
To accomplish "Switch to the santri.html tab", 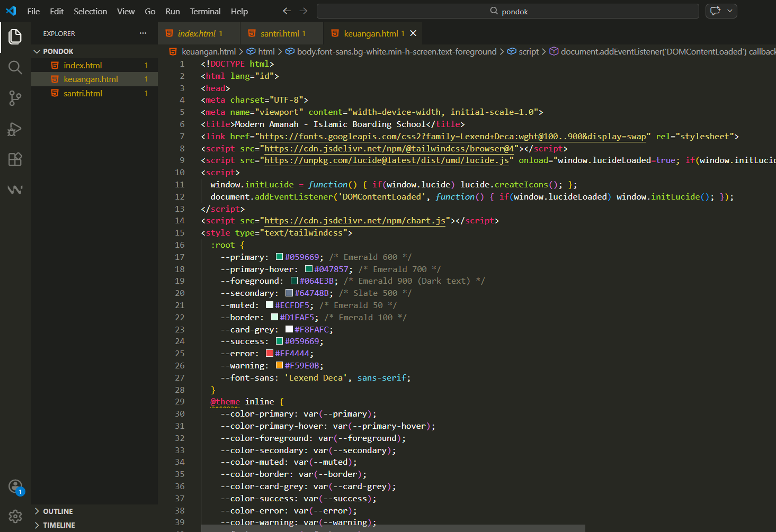I will point(280,33).
